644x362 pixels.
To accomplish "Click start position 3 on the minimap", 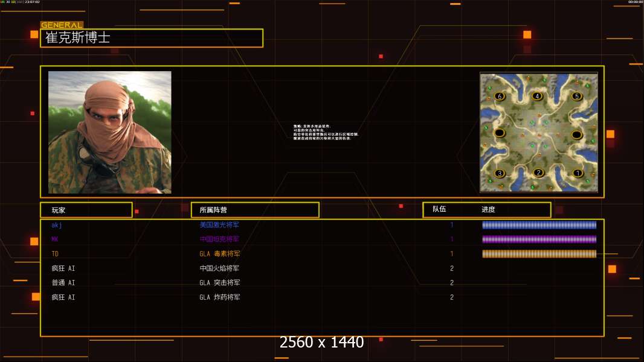I will [x=500, y=173].
